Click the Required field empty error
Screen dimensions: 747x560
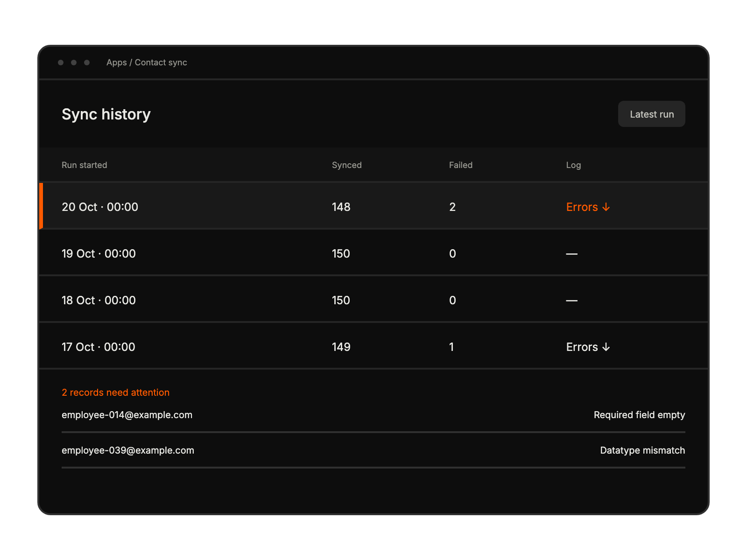[x=639, y=415]
